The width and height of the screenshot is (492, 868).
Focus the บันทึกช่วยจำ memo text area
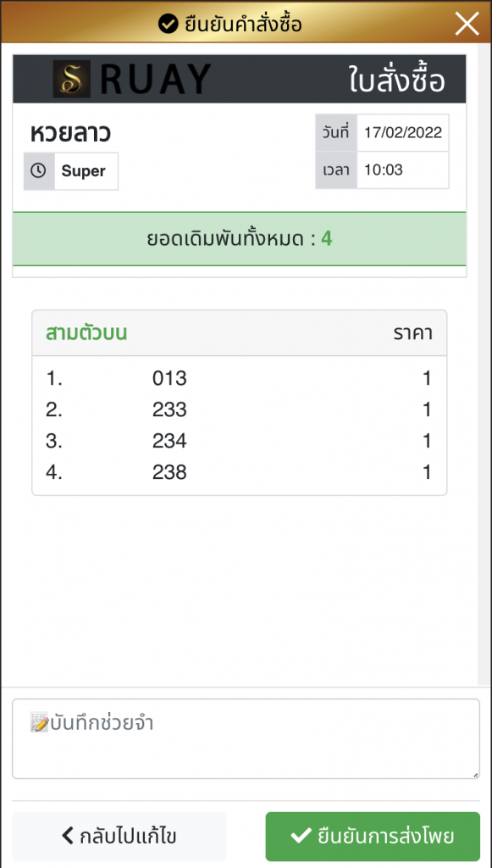[246, 738]
